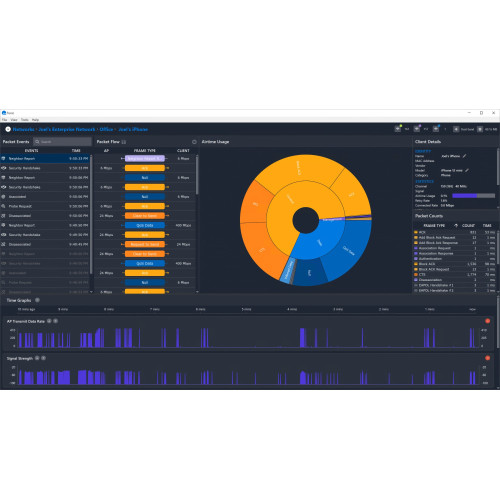
Task: Click the round icon at Packet Flow header right
Action: pyautogui.click(x=194, y=142)
